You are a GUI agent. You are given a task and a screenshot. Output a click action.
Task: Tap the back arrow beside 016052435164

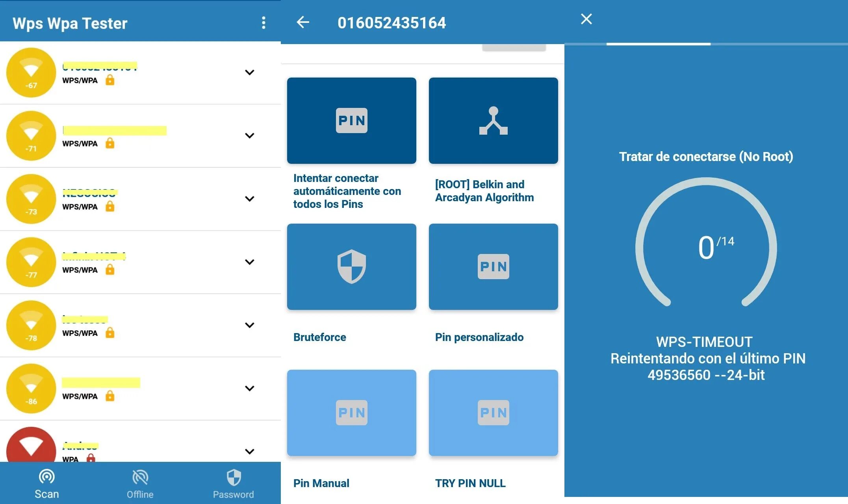click(x=302, y=22)
